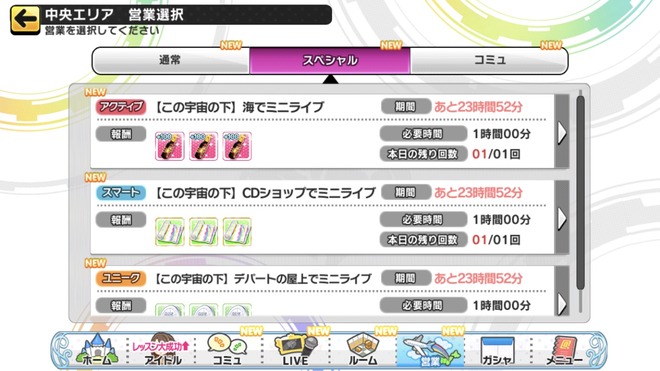
Task: Select the 【この宇宙の下】海でミニライブ job title
Action: point(238,107)
